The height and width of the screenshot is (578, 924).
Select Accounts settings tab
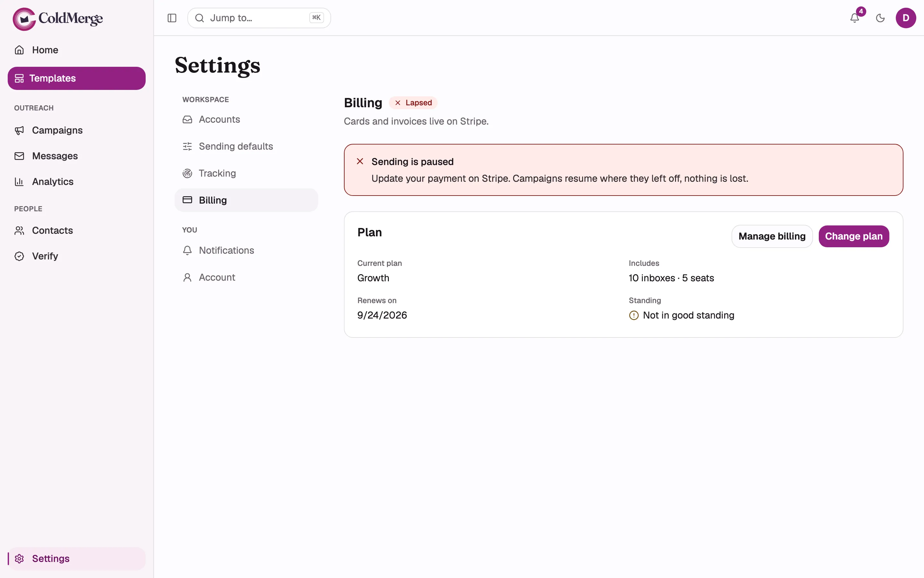[x=246, y=120]
